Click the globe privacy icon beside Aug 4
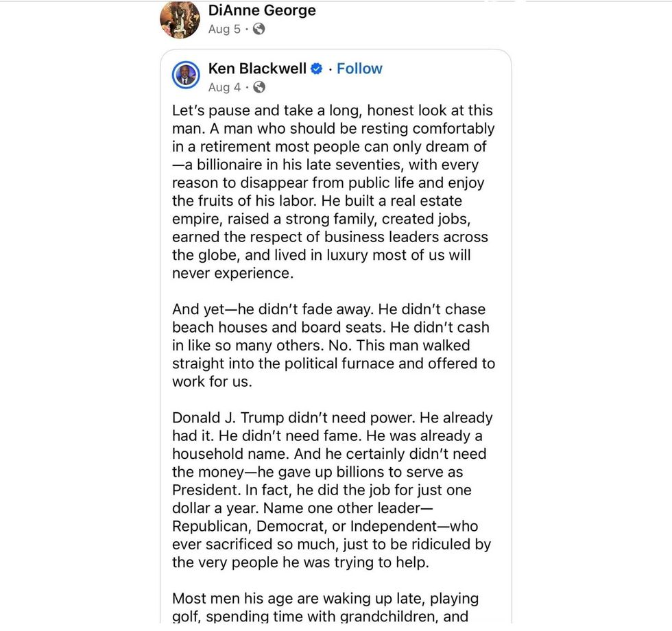Screen dimensions: 672x631 [x=259, y=87]
